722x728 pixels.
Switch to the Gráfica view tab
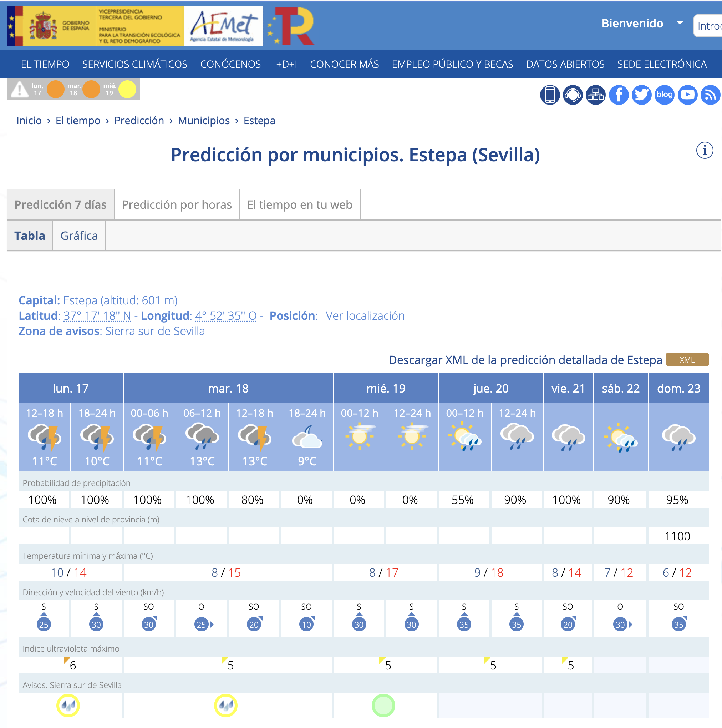click(x=79, y=236)
